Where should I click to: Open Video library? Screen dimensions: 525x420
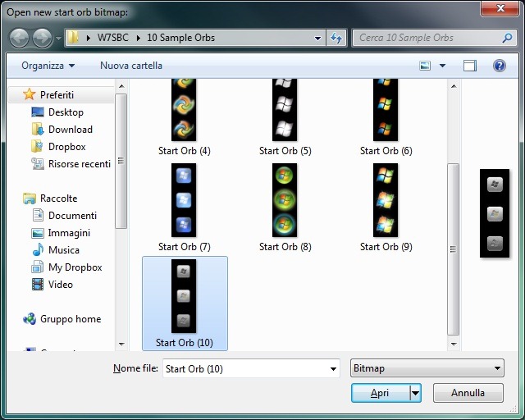(60, 285)
